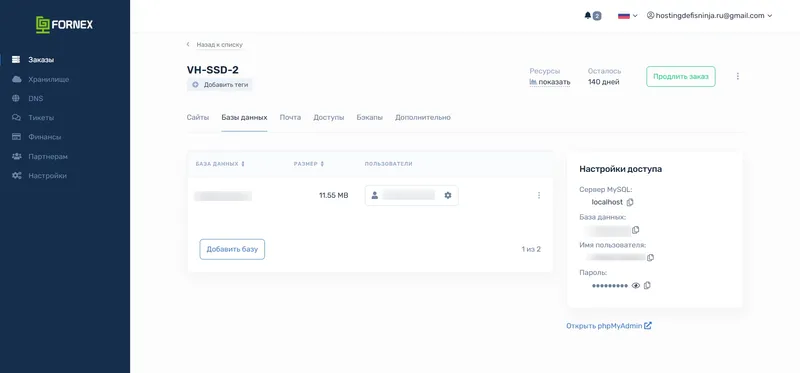Show password with eye icon
Viewport: 800px width, 373px height.
click(636, 286)
